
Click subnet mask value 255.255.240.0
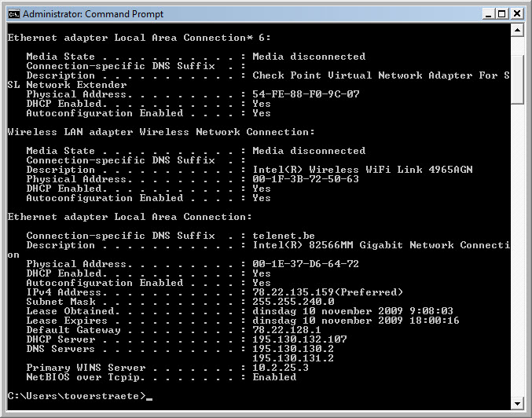[293, 302]
